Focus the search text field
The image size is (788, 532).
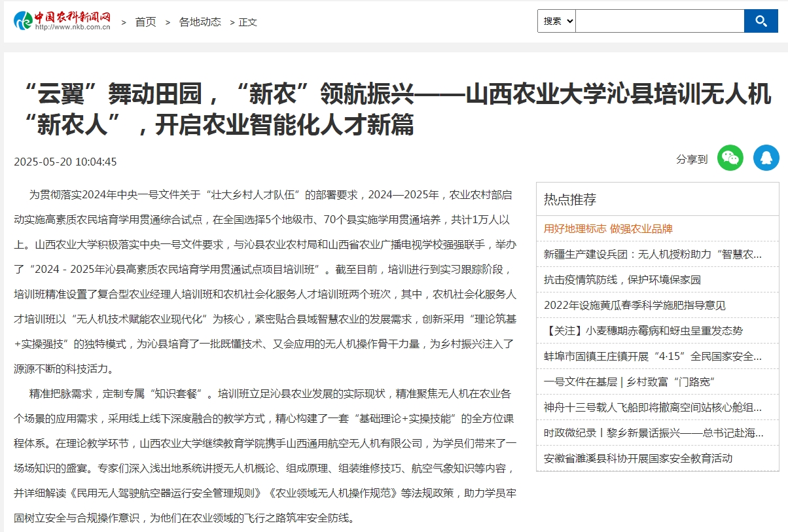(660, 21)
